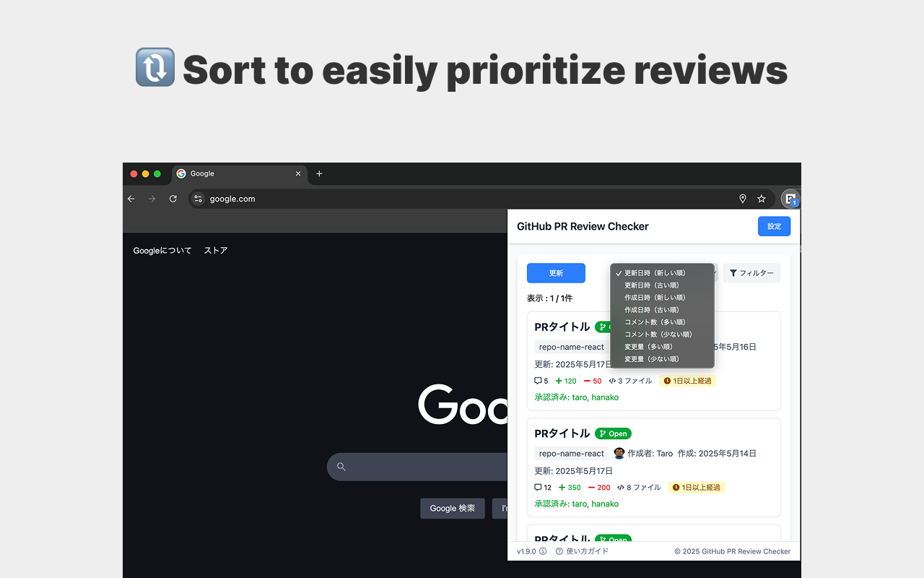Click the google.com address bar
The height and width of the screenshot is (578, 924).
tap(481, 199)
